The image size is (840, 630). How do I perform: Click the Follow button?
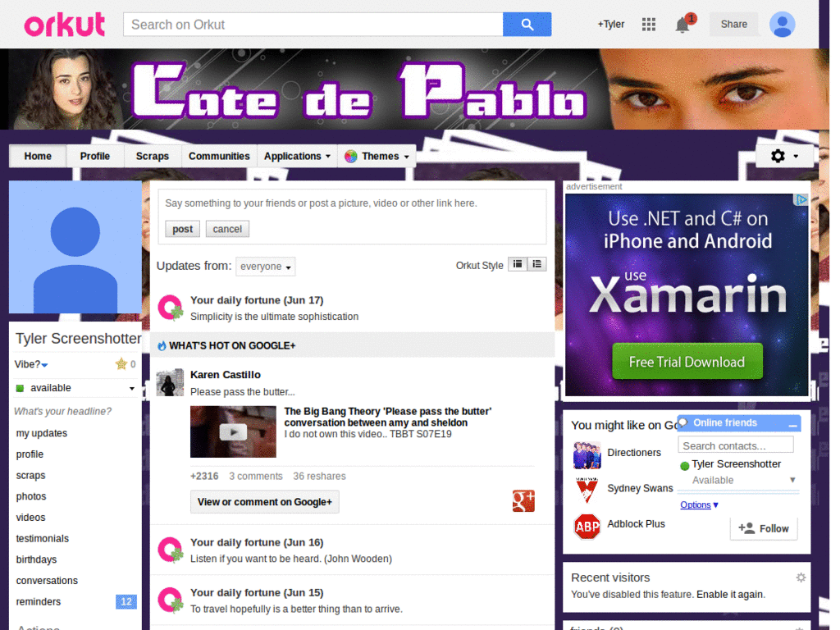(764, 529)
